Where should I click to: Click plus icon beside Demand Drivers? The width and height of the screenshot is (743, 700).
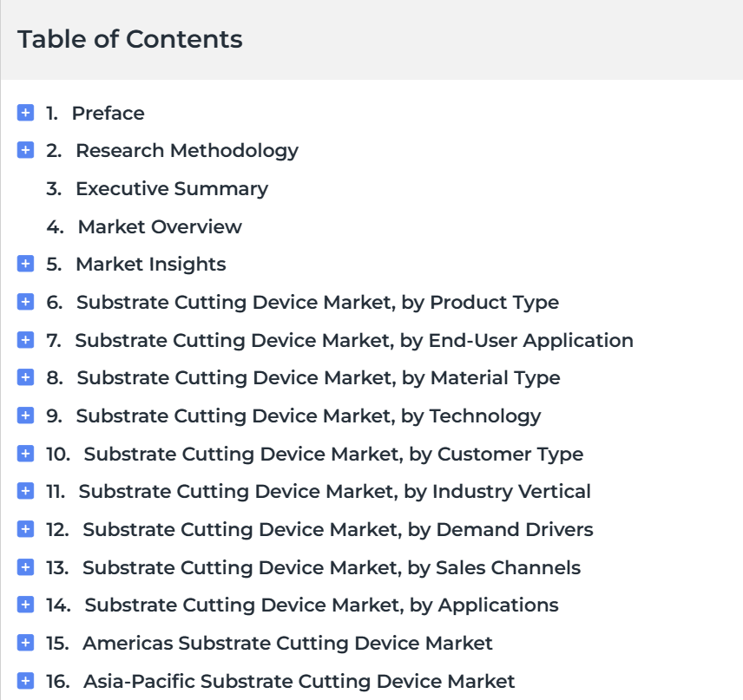coord(25,529)
